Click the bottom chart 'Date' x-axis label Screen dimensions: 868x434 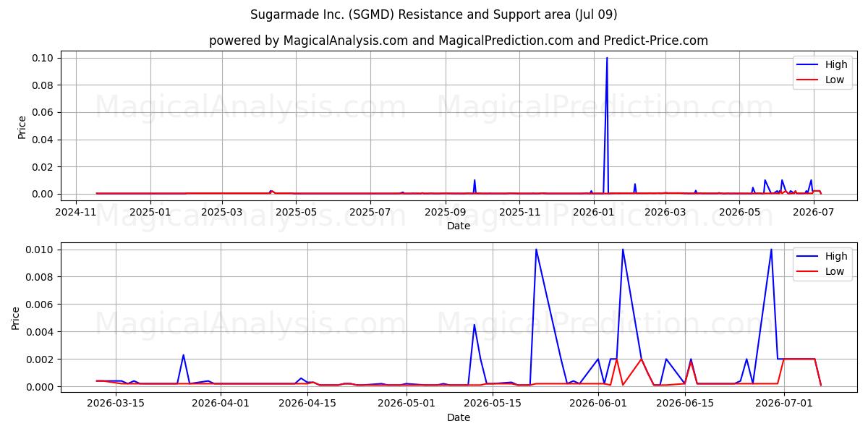[x=459, y=417]
